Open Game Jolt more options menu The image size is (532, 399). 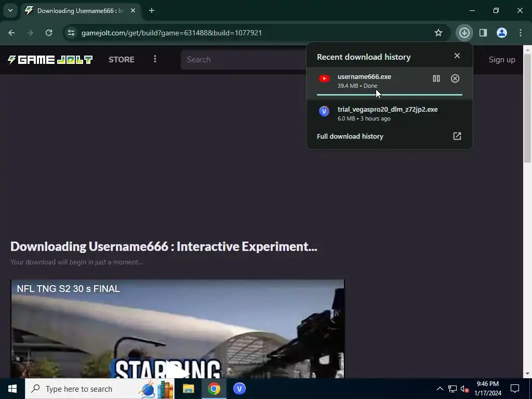pos(155,59)
